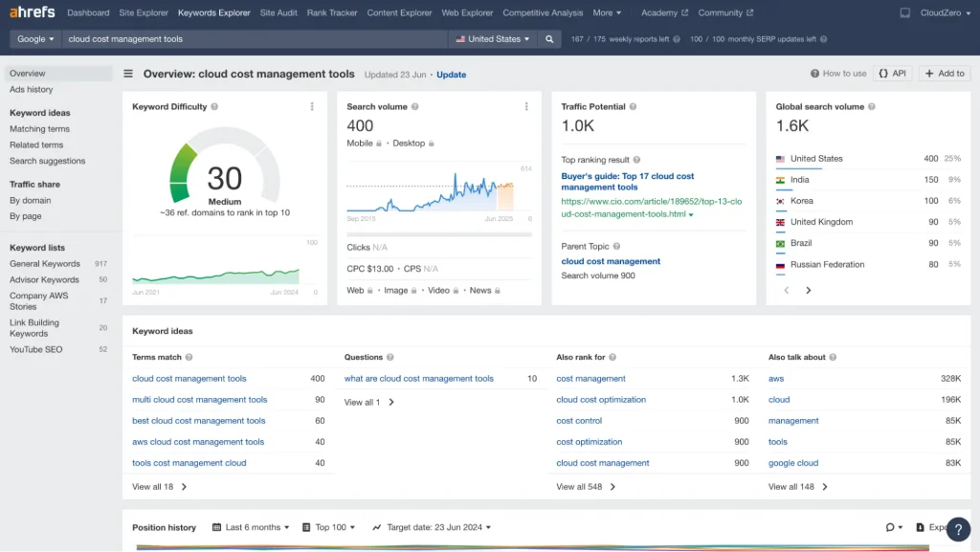The image size is (980, 552).
Task: Click the Community external link
Action: 725,12
